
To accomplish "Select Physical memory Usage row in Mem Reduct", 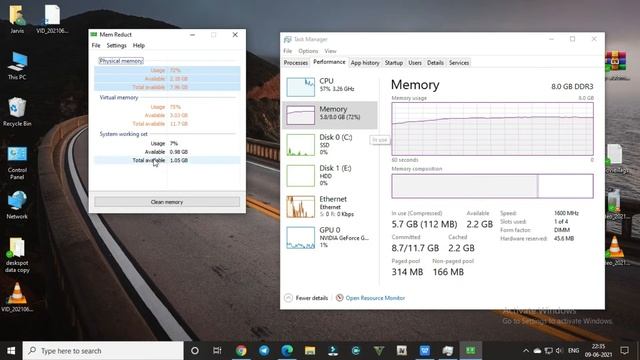I will (x=167, y=70).
